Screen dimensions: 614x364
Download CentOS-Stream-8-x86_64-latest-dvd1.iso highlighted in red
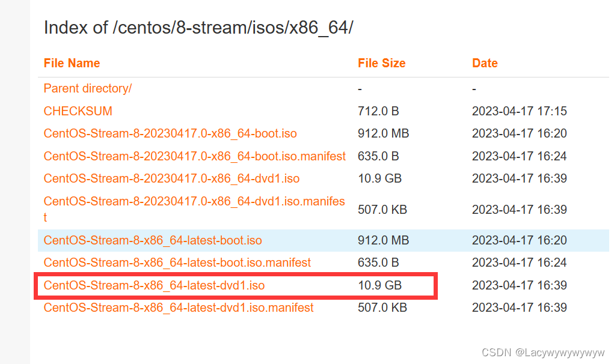tap(153, 285)
